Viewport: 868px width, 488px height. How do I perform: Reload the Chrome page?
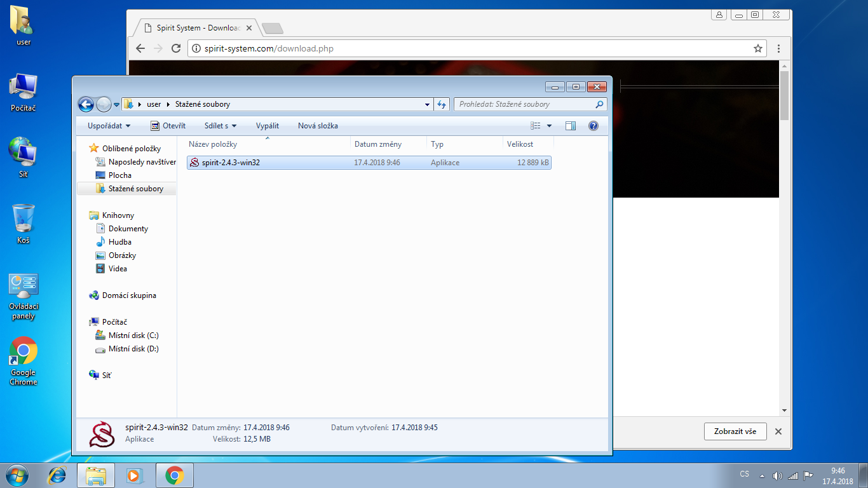tap(177, 48)
